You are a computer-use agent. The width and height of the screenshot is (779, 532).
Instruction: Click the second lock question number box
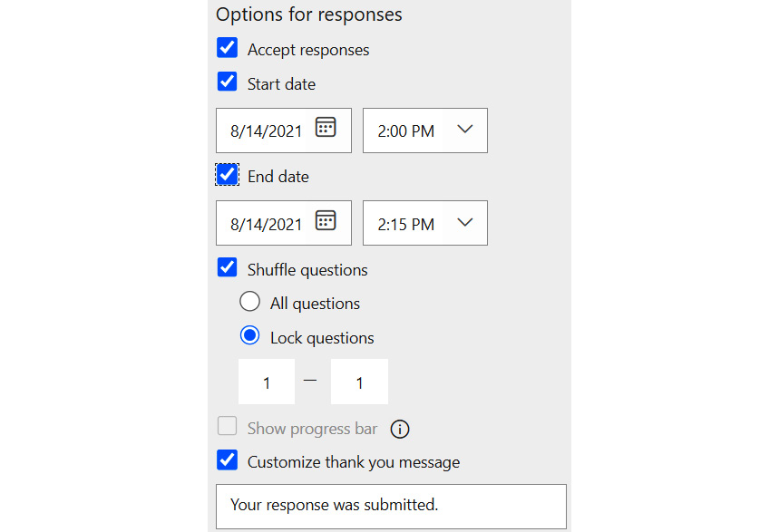coord(359,382)
